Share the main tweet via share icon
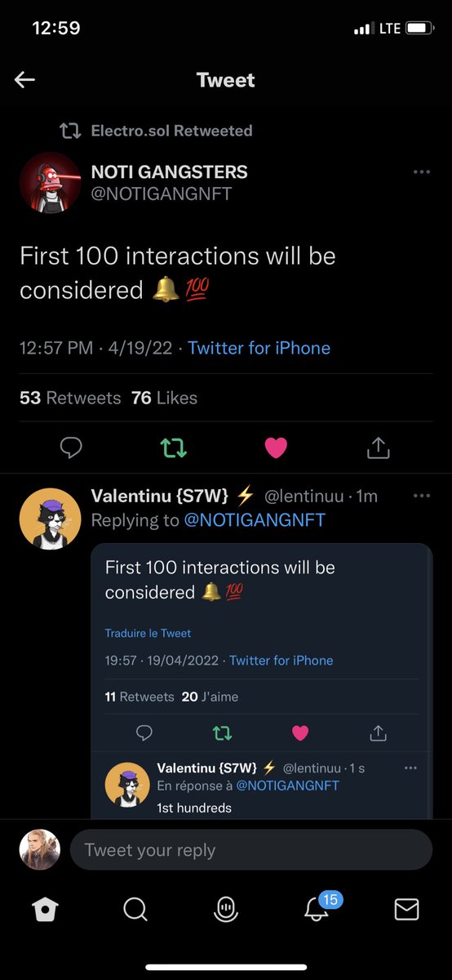This screenshot has width=452, height=980. click(379, 447)
